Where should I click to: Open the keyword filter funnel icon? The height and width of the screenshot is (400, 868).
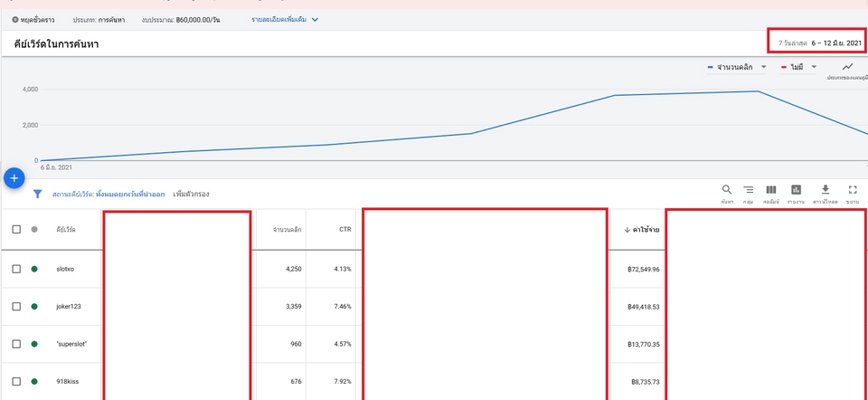tap(38, 194)
